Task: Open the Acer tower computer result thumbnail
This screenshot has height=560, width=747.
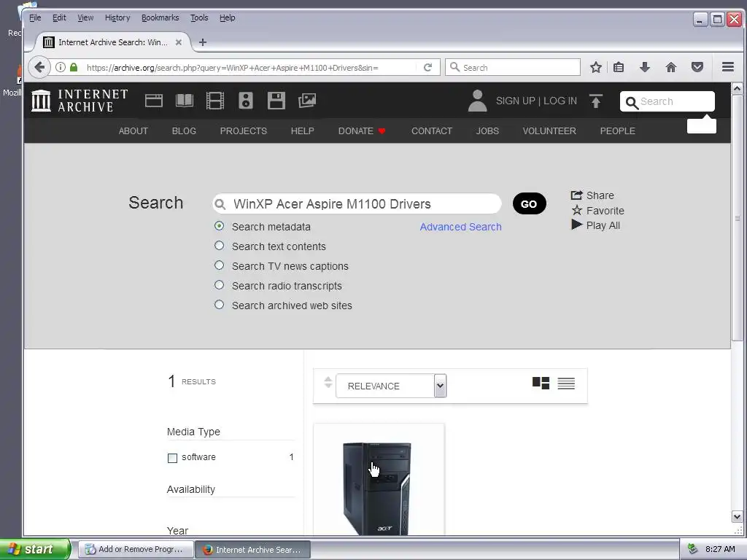Action: (377, 488)
